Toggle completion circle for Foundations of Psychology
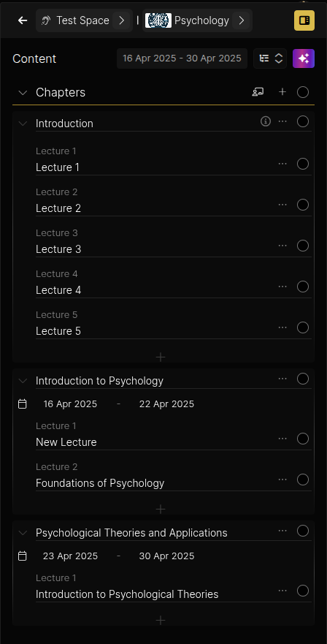Screen dimensions: 327x644 click(303, 480)
